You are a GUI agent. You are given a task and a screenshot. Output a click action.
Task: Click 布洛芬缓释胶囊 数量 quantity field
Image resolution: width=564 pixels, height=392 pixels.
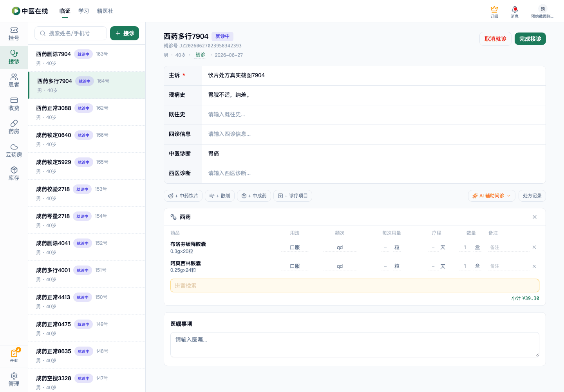pyautogui.click(x=465, y=247)
